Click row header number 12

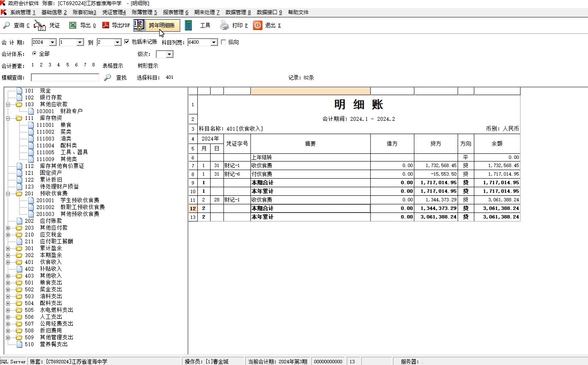(193, 209)
